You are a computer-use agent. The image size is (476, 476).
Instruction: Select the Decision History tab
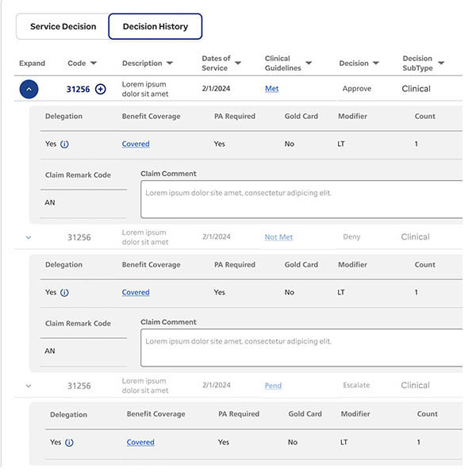(155, 26)
